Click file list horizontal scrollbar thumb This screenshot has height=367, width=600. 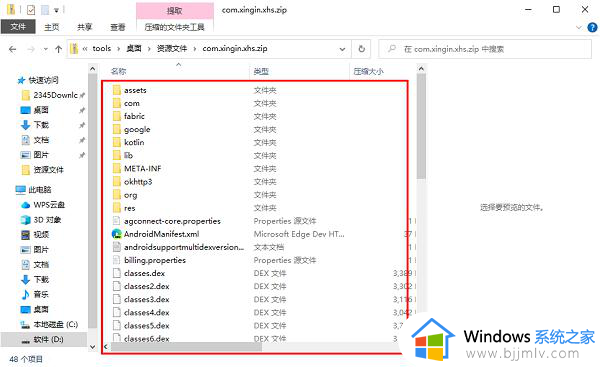pos(185,346)
